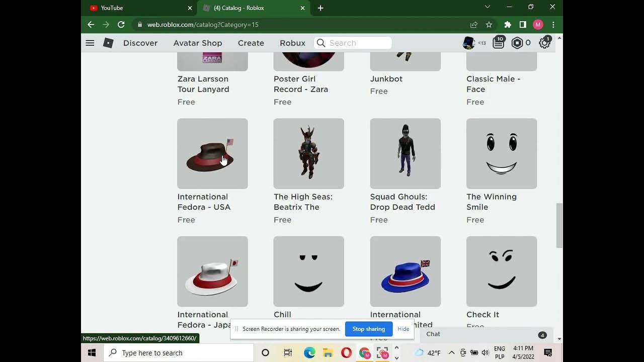Open the Chat panel header

486,334
